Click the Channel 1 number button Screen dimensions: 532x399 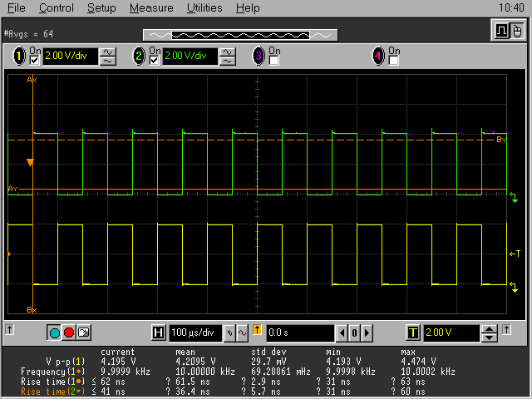18,57
